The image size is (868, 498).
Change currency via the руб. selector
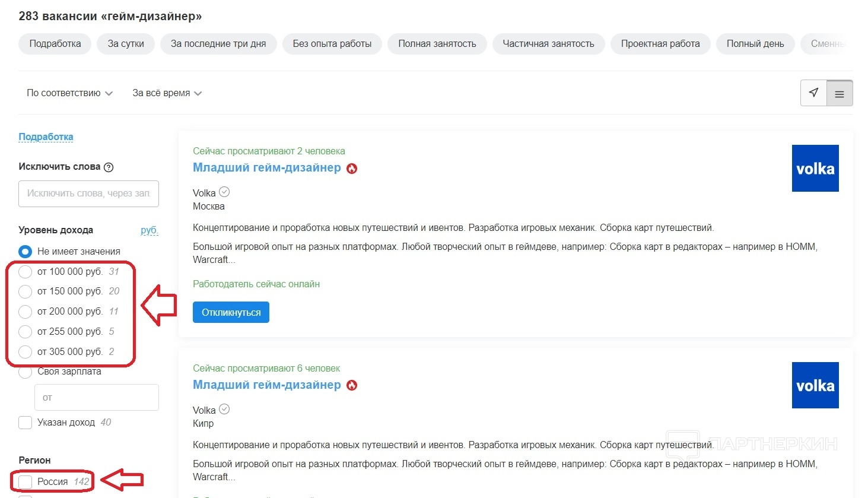pyautogui.click(x=149, y=230)
